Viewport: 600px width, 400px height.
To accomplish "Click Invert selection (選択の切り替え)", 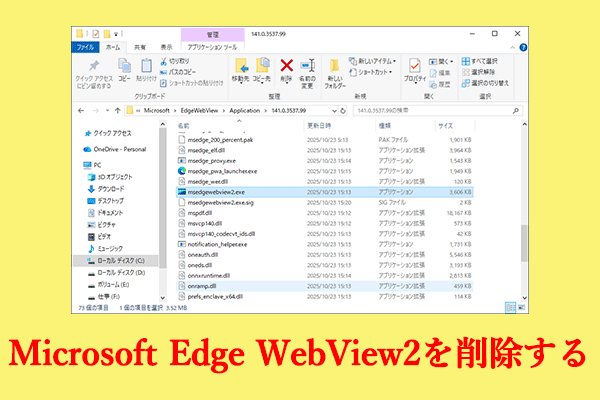I will [485, 83].
